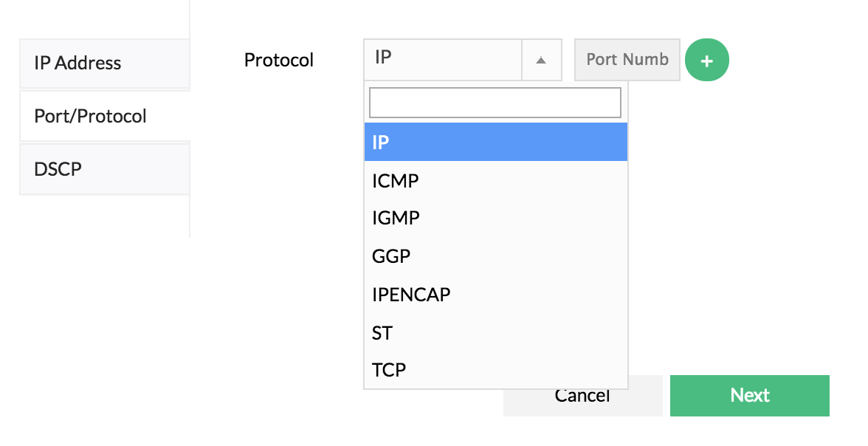Click the Protocol combo box showing IP
Viewport: 868px width, 446px height.
point(443,59)
